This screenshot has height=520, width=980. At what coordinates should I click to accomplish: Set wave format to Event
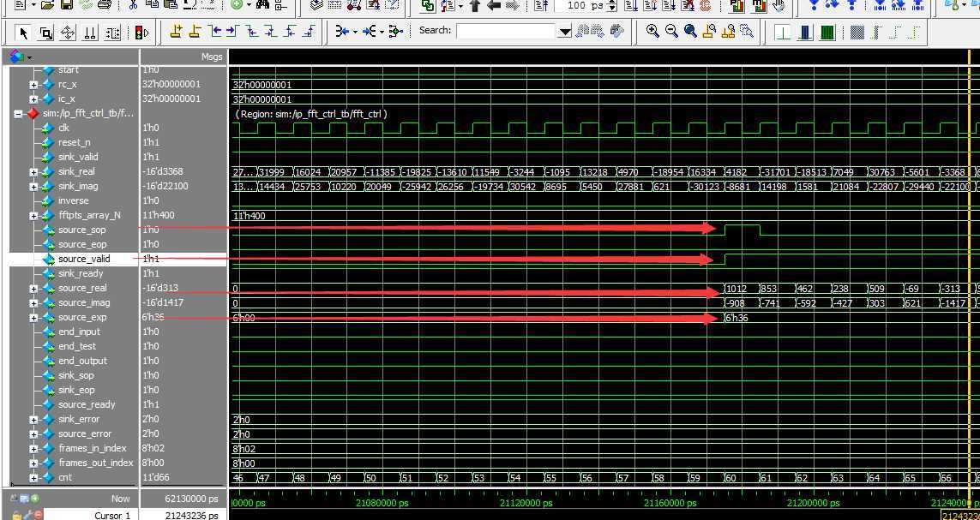pyautogui.click(x=827, y=32)
